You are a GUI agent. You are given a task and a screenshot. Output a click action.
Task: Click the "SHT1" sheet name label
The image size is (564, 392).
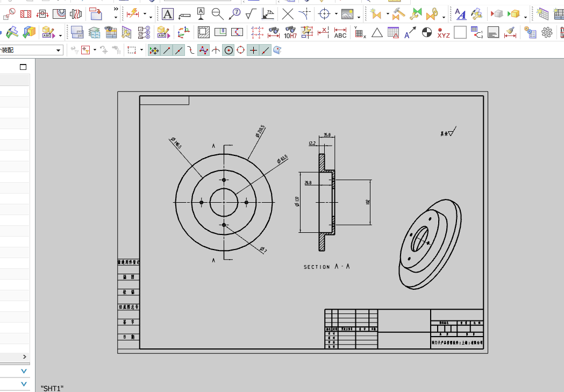click(52, 388)
